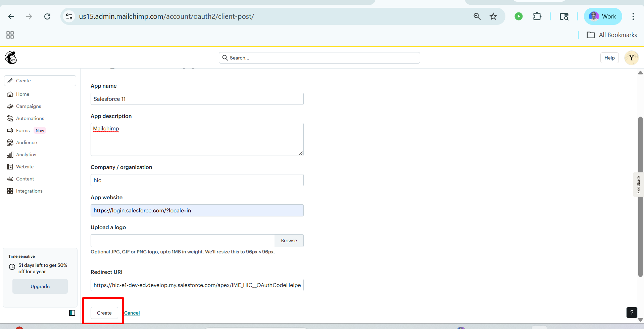Click the green play extension icon

pos(518,16)
